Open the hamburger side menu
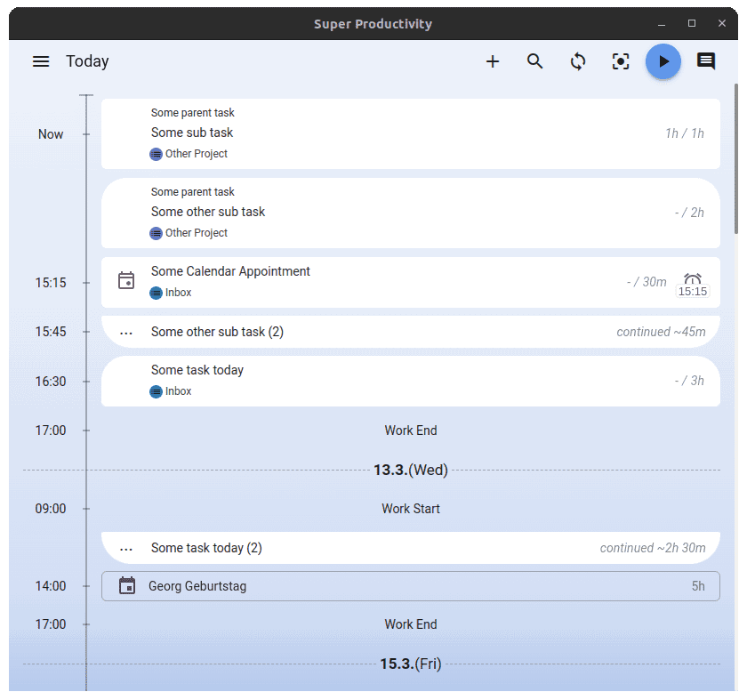This screenshot has height=700, width=747. coord(41,61)
